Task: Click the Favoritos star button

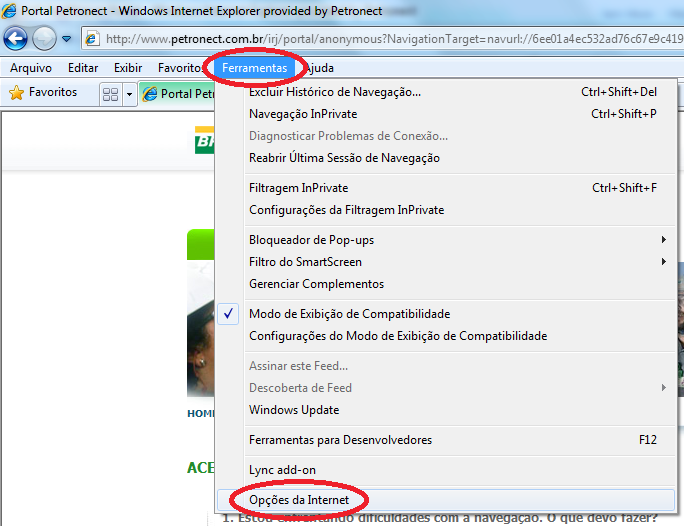Action: pos(43,92)
